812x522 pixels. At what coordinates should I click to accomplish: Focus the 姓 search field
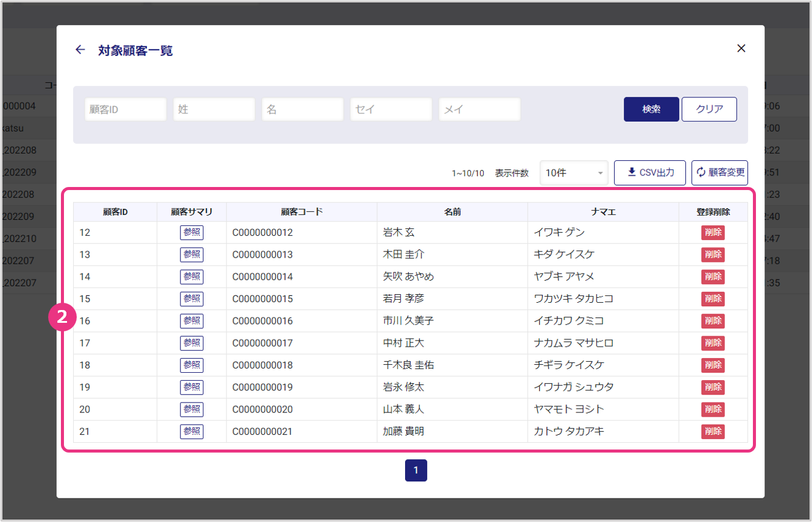click(214, 110)
